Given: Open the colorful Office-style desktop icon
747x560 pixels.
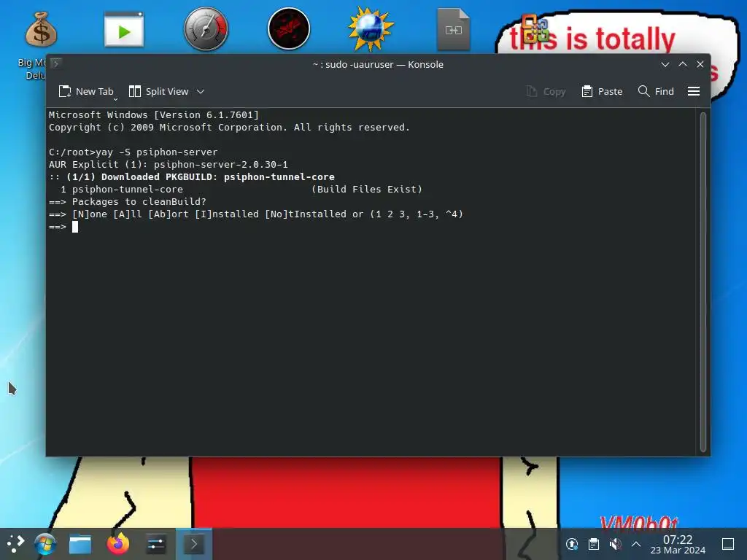Looking at the screenshot, I should point(535,28).
